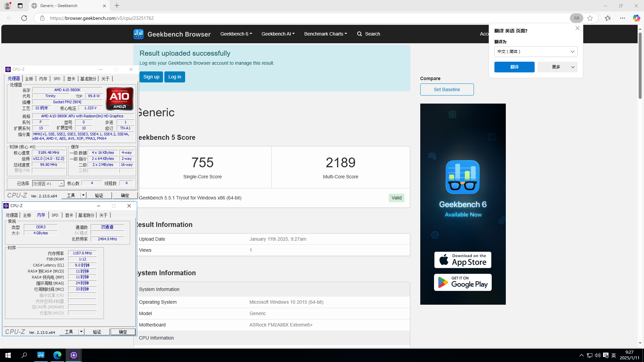Viewport: 644px width, 362px height.
Task: Click the Sign up button
Action: (x=151, y=77)
